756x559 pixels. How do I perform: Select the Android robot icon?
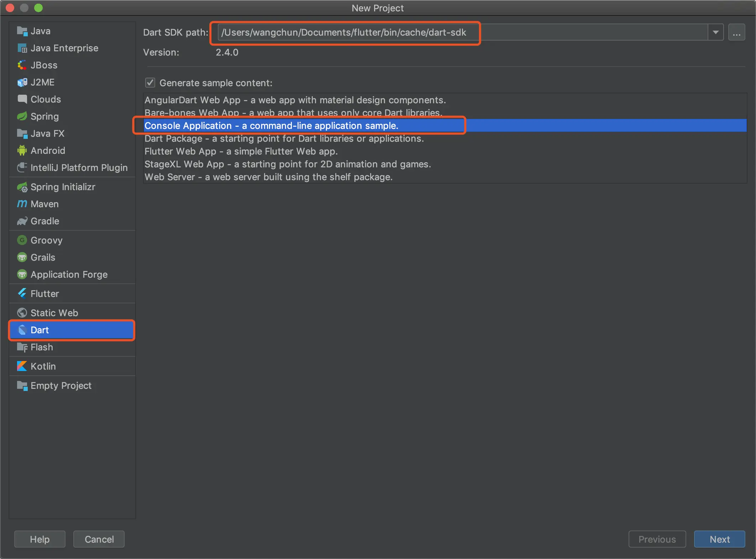pyautogui.click(x=22, y=150)
